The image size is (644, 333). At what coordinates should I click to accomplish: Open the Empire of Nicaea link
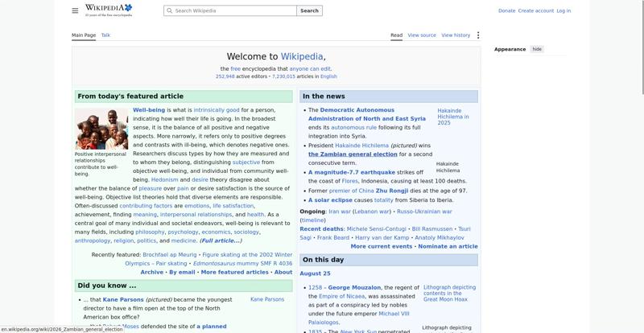coord(341,296)
